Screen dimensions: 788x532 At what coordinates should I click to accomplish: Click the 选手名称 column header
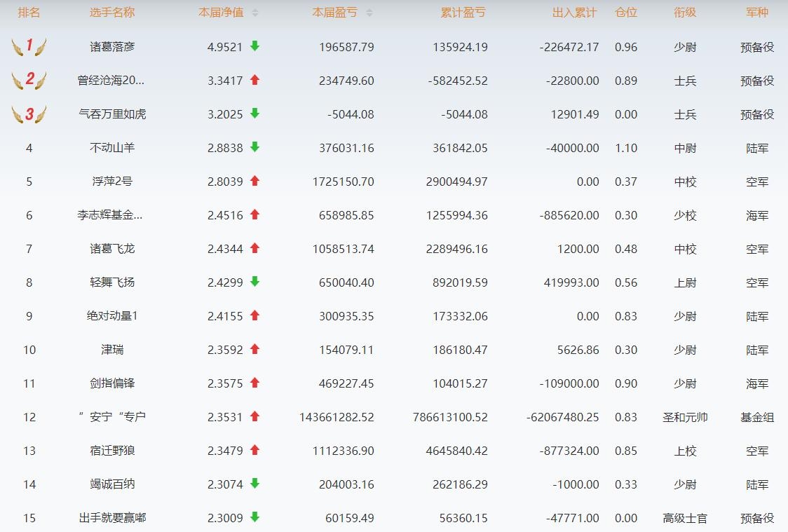[112, 13]
